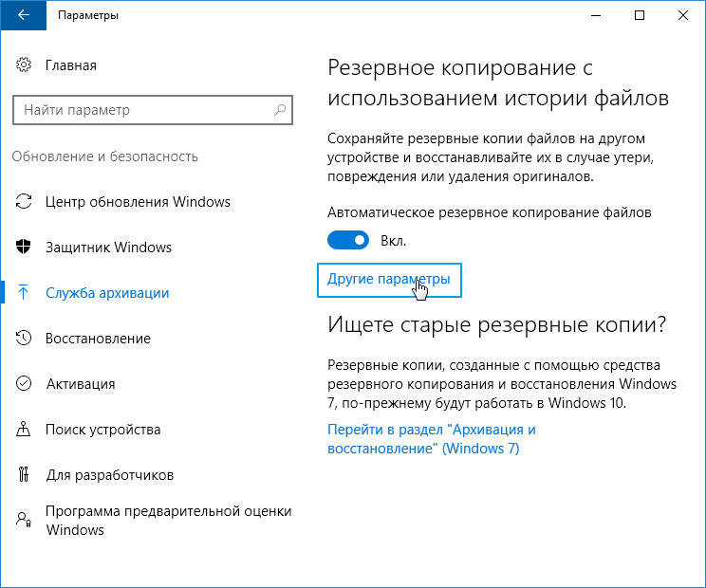
Task: Open Программа предварительной оценки Windows
Action: point(168,521)
